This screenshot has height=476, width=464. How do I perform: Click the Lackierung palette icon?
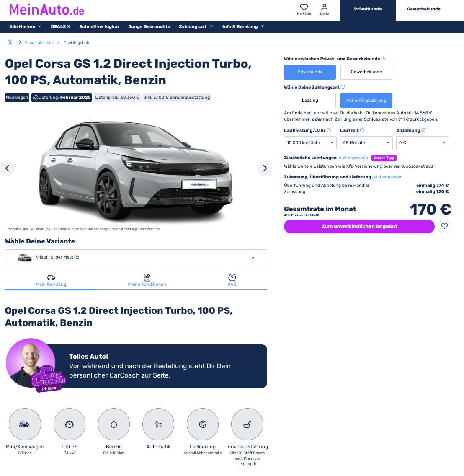tap(203, 424)
